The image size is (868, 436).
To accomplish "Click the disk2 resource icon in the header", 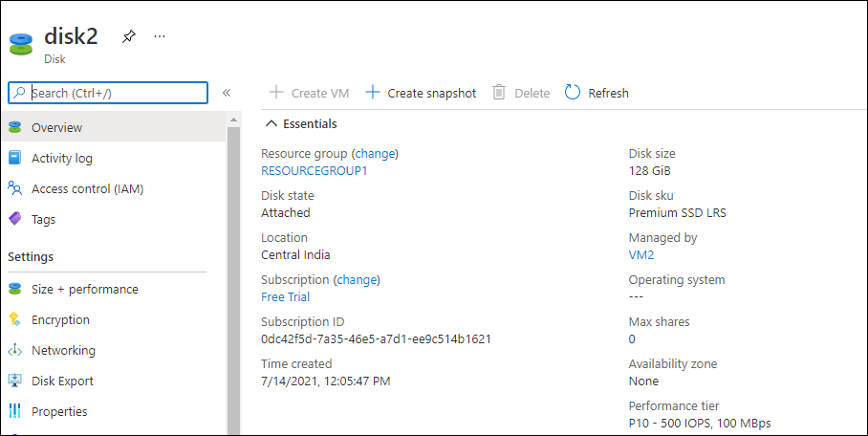I will pos(21,44).
